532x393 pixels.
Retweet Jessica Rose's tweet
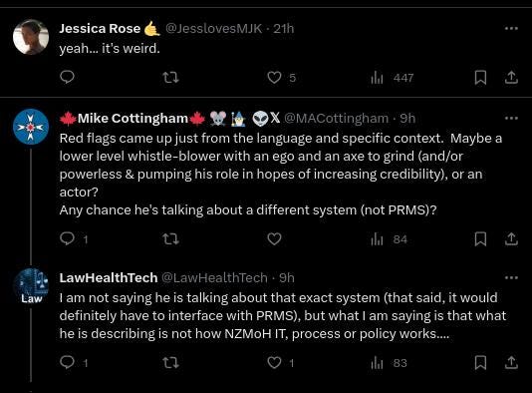170,78
